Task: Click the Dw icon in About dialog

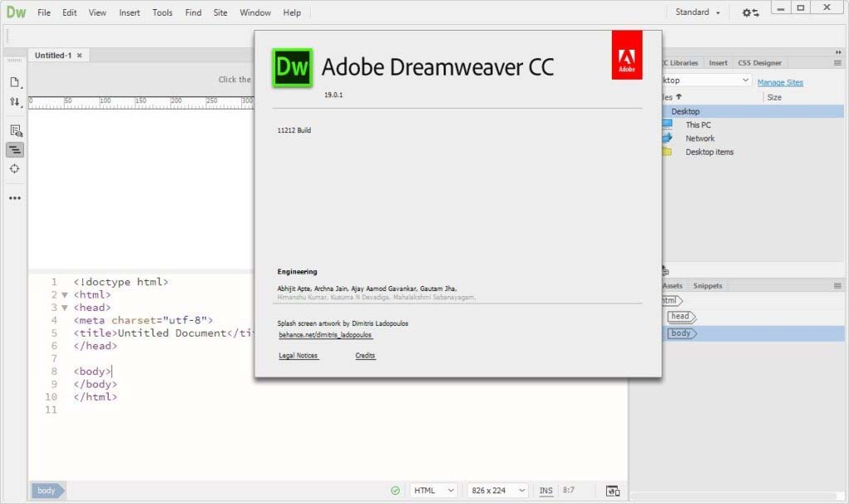Action: (x=293, y=68)
